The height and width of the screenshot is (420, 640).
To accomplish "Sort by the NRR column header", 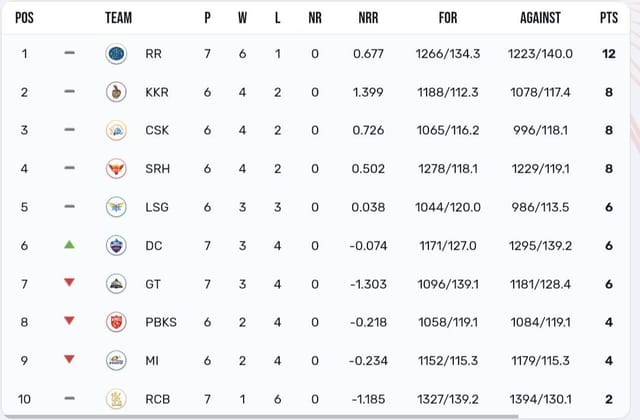I will (x=368, y=18).
